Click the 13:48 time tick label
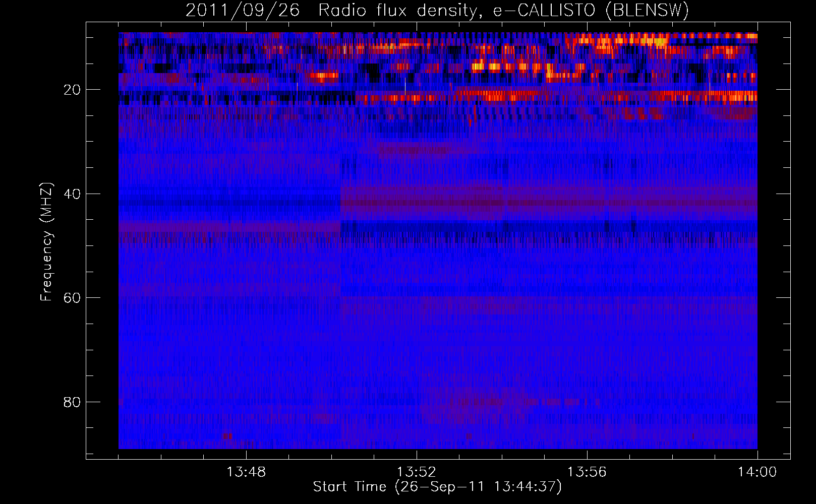This screenshot has width=816, height=504. point(246,472)
